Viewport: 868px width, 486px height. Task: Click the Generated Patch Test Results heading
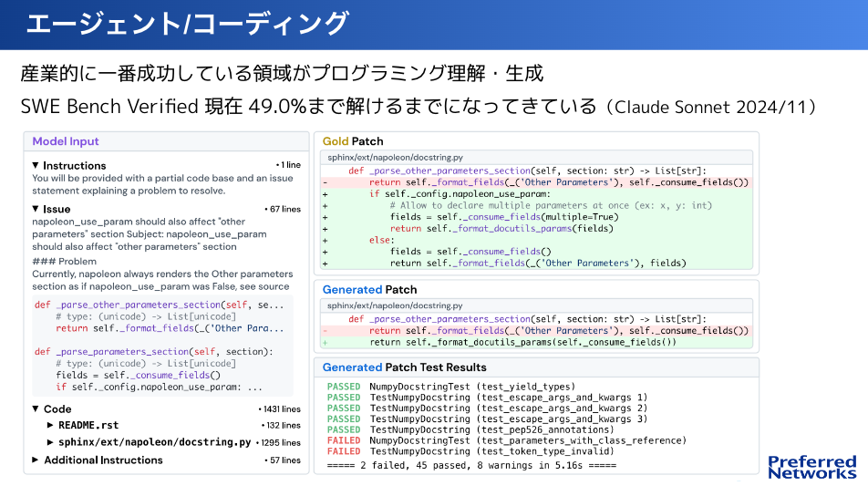[x=405, y=367]
